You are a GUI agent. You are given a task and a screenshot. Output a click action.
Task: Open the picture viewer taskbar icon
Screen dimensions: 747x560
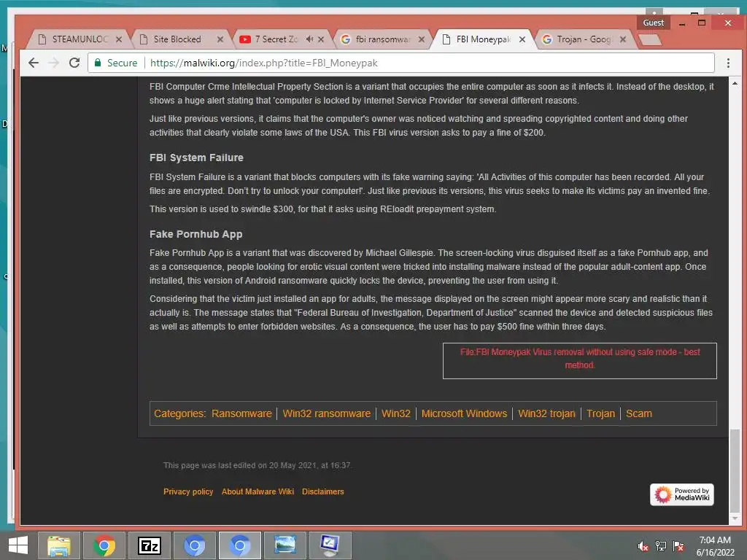click(x=285, y=545)
